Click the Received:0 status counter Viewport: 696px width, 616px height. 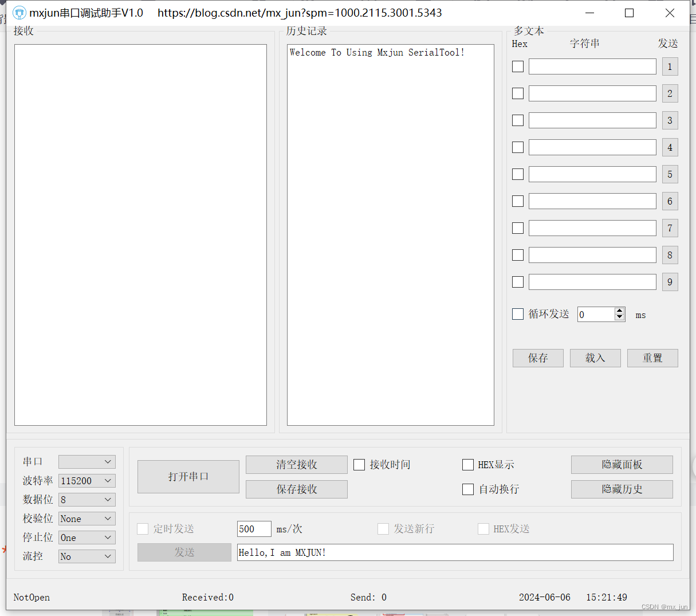(x=208, y=597)
